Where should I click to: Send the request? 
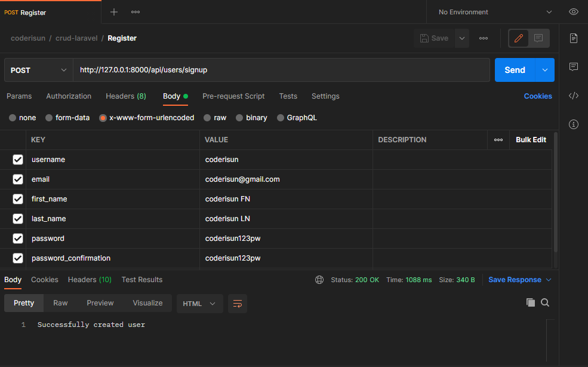tap(515, 70)
